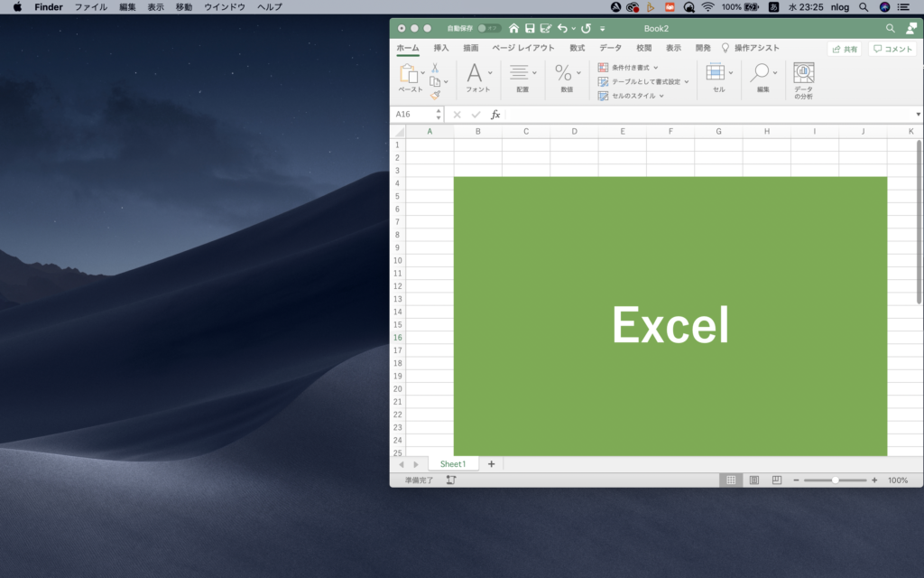Click the Format Painter brush icon

tap(434, 95)
